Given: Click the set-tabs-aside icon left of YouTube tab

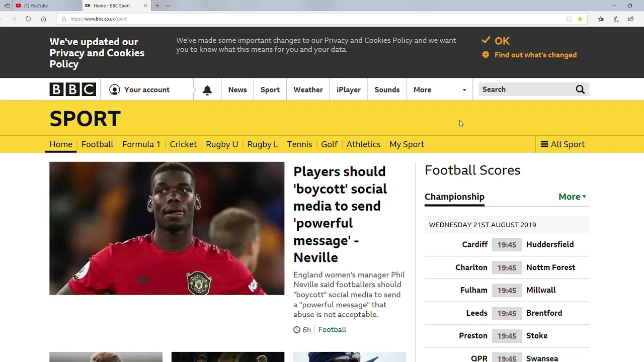Looking at the screenshot, I should point(7,6).
